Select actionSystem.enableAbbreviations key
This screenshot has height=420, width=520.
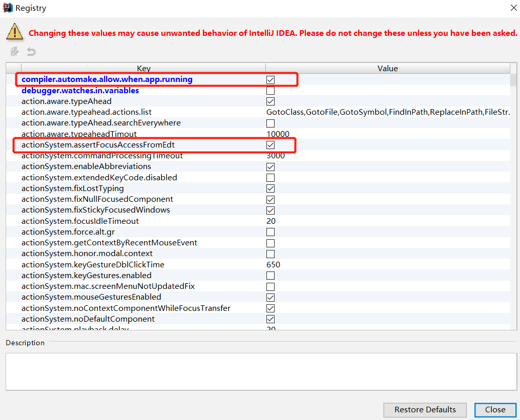86,166
